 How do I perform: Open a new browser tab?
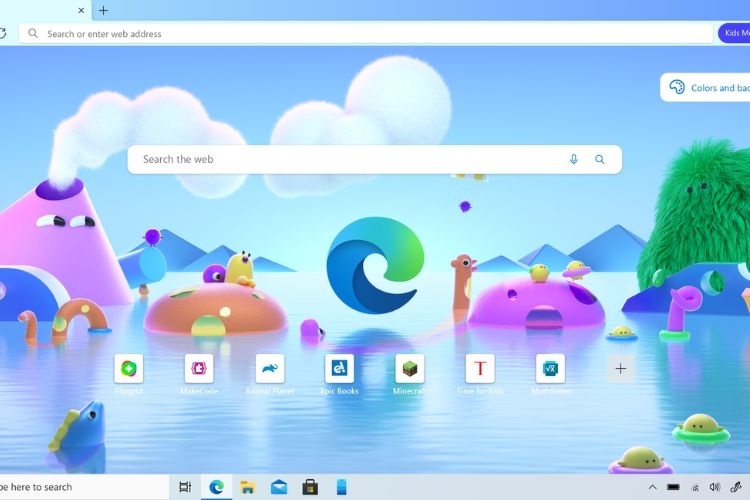[103, 10]
